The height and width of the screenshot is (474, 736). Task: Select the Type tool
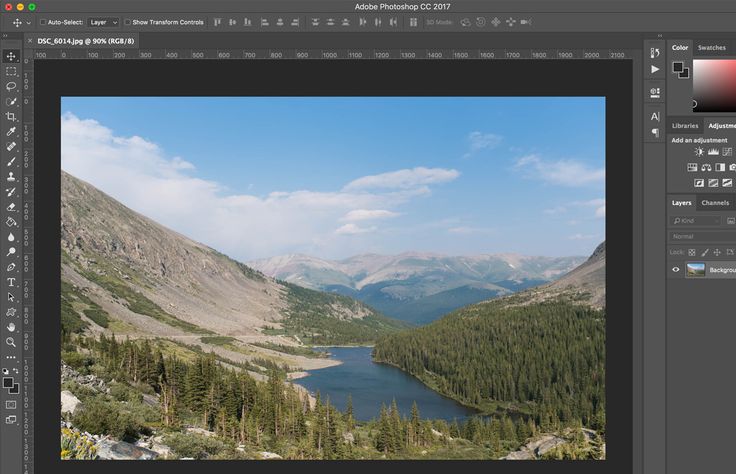coord(11,282)
